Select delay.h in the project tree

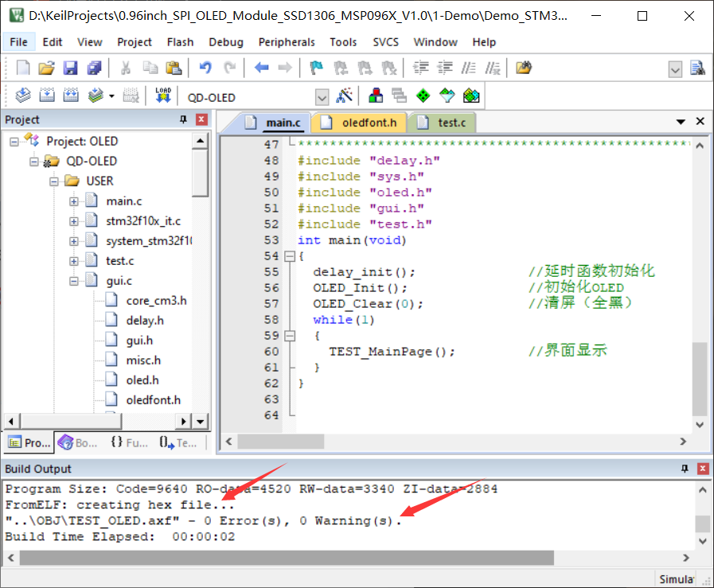coord(145,321)
